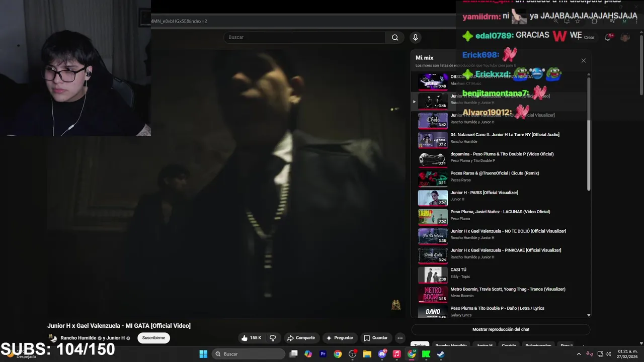Viewport: 644px width, 362px height.
Task: Select Metro Boomin Trance (Visualizer) item
Action: click(508, 289)
